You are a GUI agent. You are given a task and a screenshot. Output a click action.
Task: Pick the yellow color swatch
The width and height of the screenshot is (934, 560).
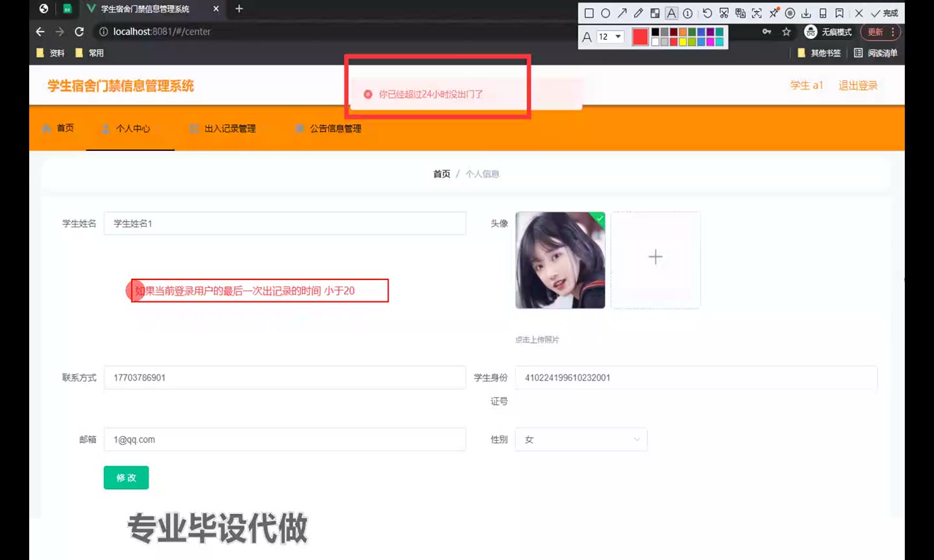(x=683, y=41)
